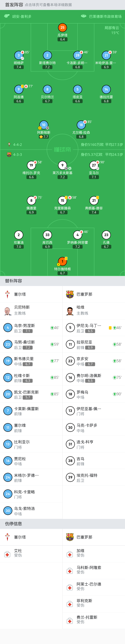The height and width of the screenshot is (644, 125).
Task: Tap 特尔施特根 number 1 goalkeeper icon
Action: [x=62, y=261]
